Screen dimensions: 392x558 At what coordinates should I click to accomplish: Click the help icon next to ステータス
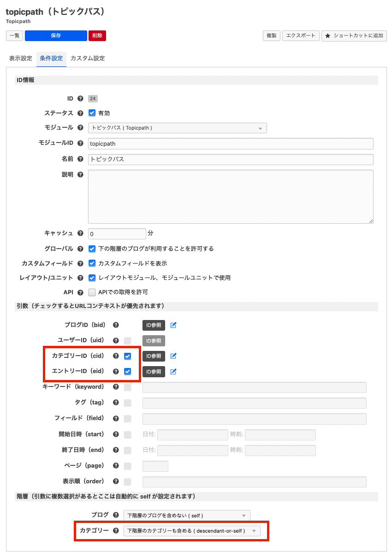coord(80,113)
